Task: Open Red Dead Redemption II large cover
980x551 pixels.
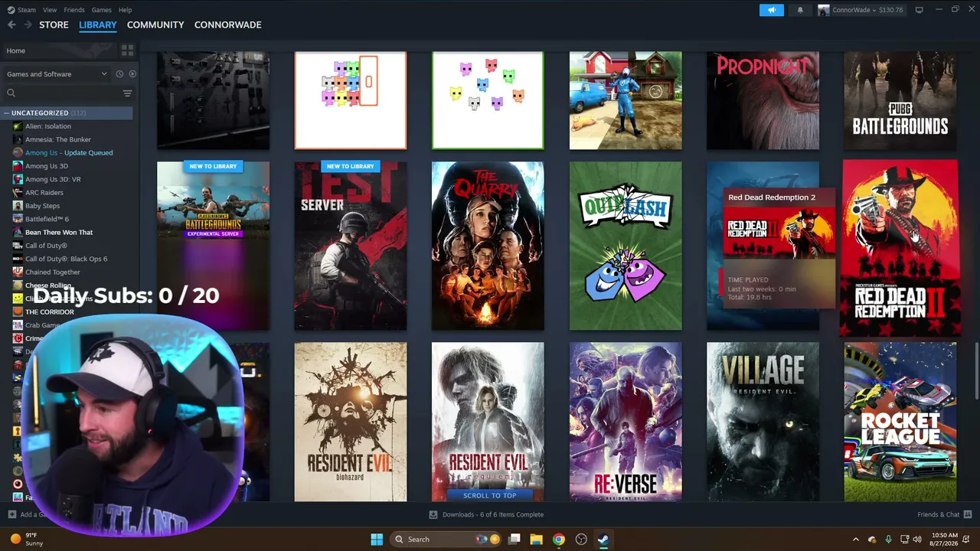Action: tap(900, 247)
